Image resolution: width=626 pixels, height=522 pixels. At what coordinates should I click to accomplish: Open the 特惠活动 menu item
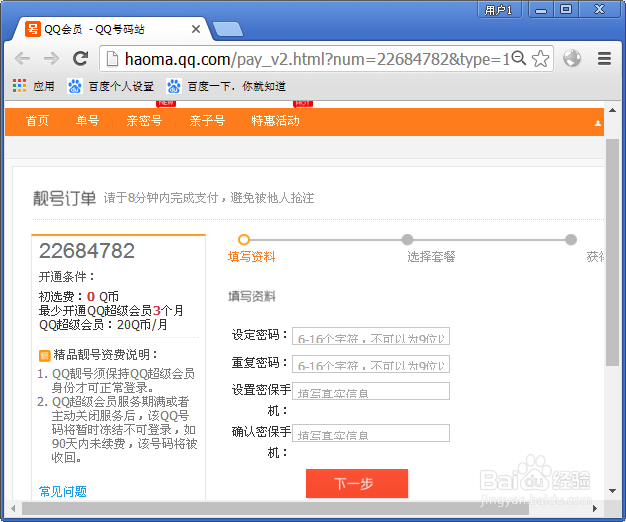pos(275,121)
